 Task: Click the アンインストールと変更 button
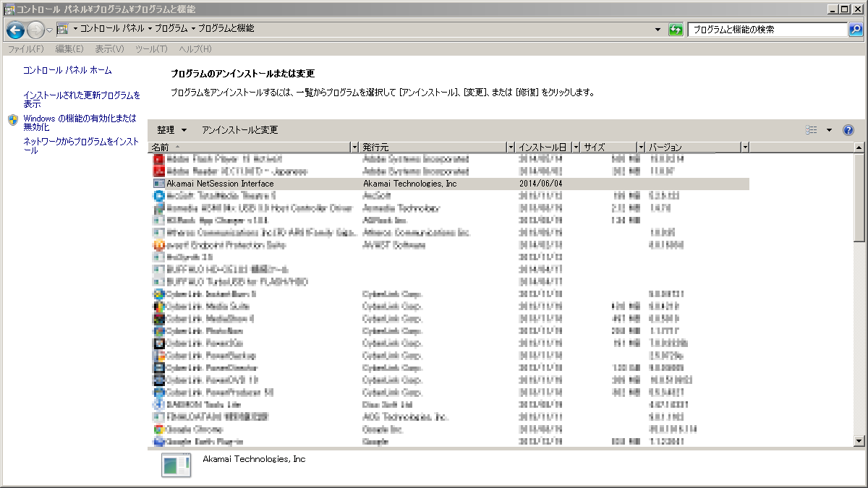(x=239, y=130)
